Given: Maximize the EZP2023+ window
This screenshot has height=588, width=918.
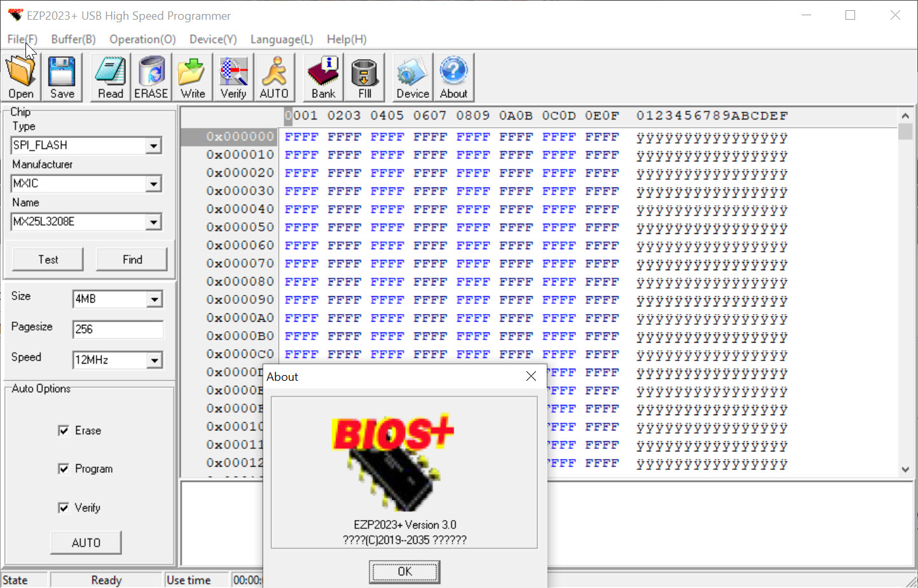Looking at the screenshot, I should pyautogui.click(x=850, y=15).
